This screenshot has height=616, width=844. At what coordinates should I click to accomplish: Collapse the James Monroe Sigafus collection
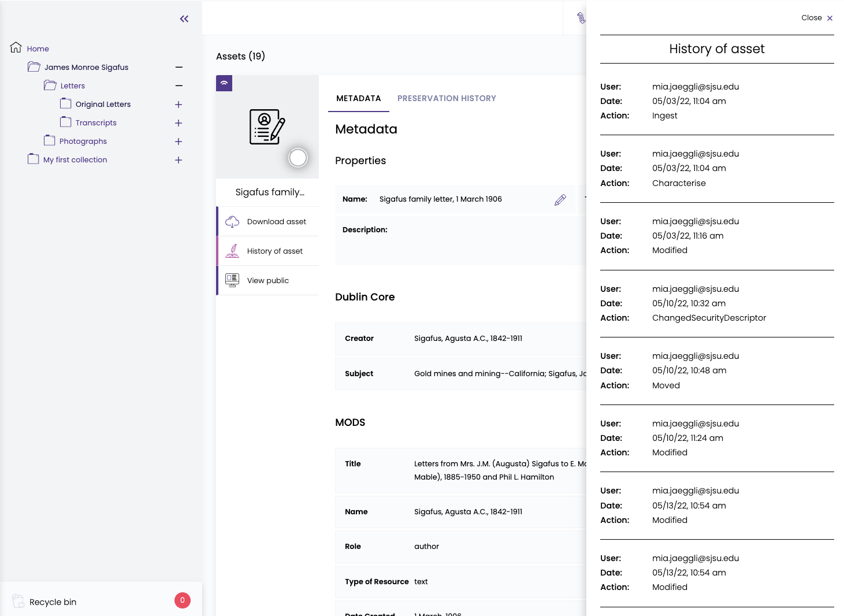click(x=179, y=67)
